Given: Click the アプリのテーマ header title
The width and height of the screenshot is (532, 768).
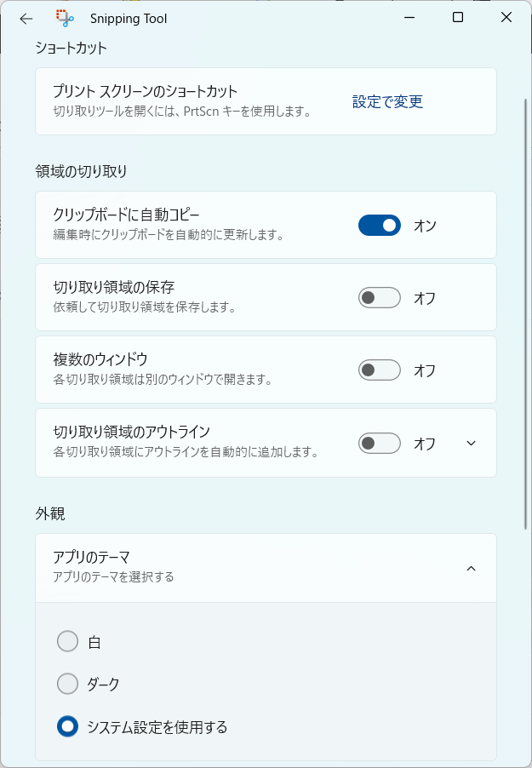Looking at the screenshot, I should 91,558.
